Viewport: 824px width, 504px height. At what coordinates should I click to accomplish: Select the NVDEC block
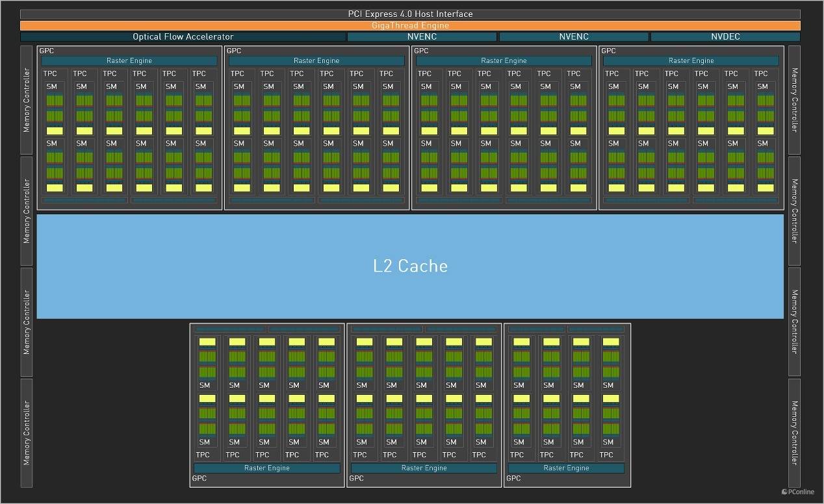[725, 37]
